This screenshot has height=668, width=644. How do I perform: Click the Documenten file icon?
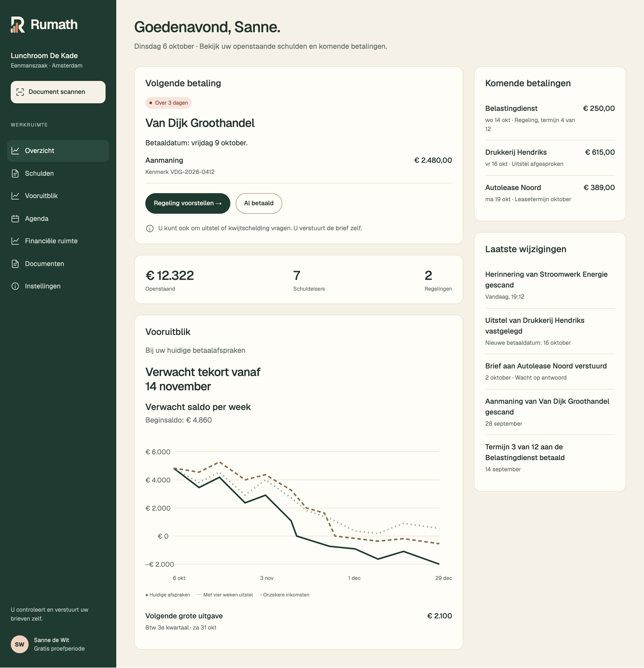15,264
